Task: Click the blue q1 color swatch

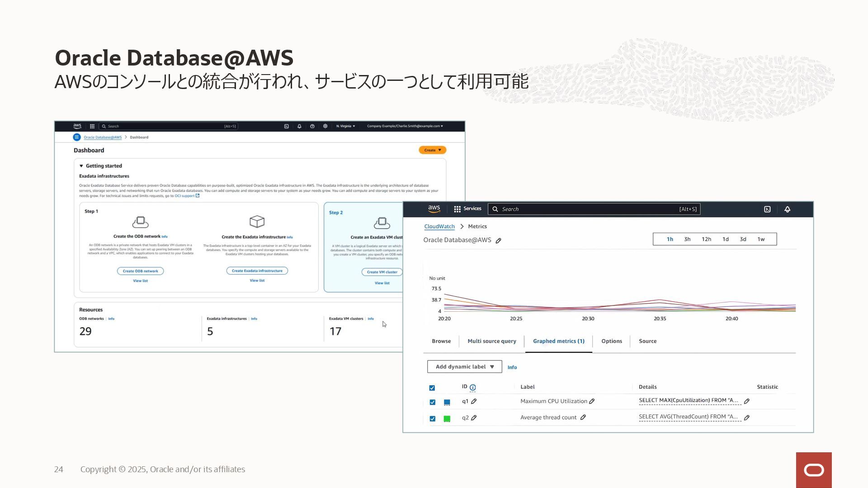Action: coord(447,402)
